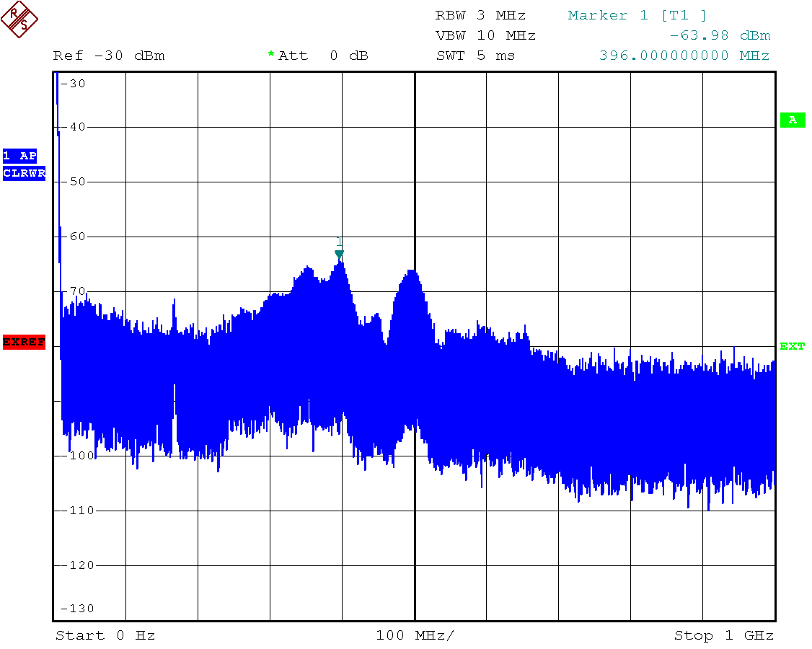Click the '-100' axis label

(x=78, y=456)
